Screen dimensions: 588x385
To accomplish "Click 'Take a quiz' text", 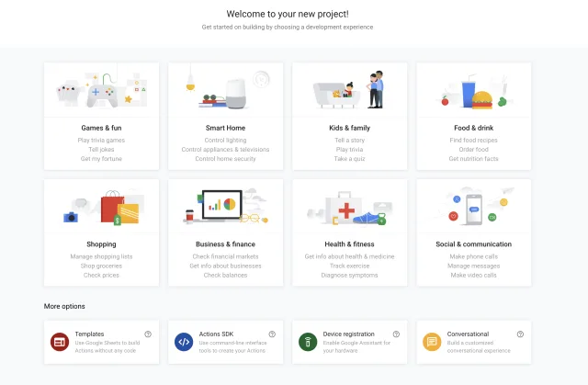I will click(x=349, y=159).
